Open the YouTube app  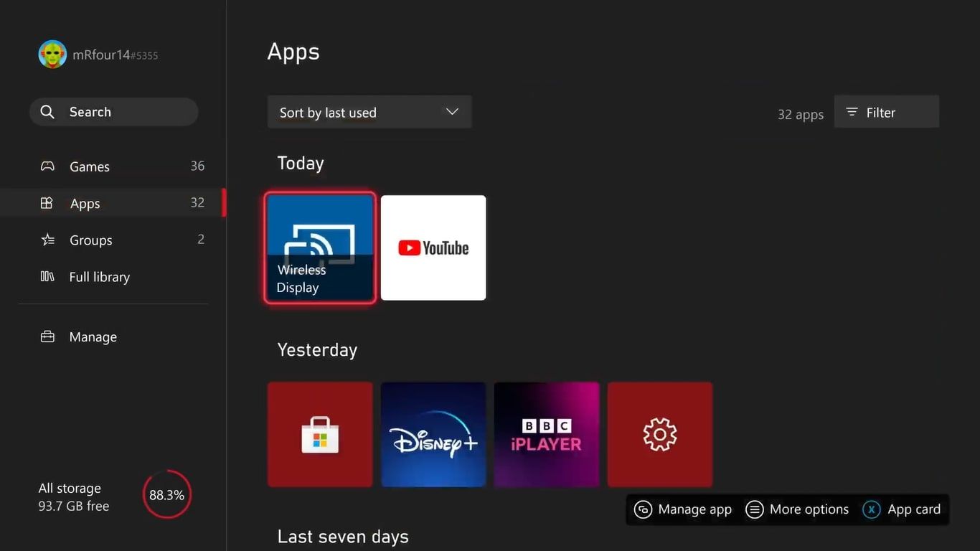tap(433, 247)
